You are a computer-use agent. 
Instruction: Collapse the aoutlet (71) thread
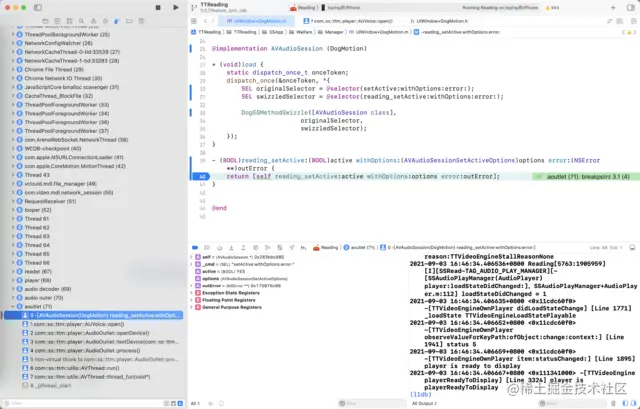point(13,306)
